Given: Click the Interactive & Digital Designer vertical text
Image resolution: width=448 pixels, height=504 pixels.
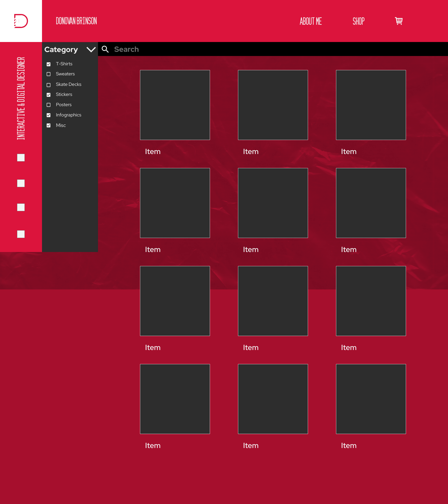Looking at the screenshot, I should 21,98.
